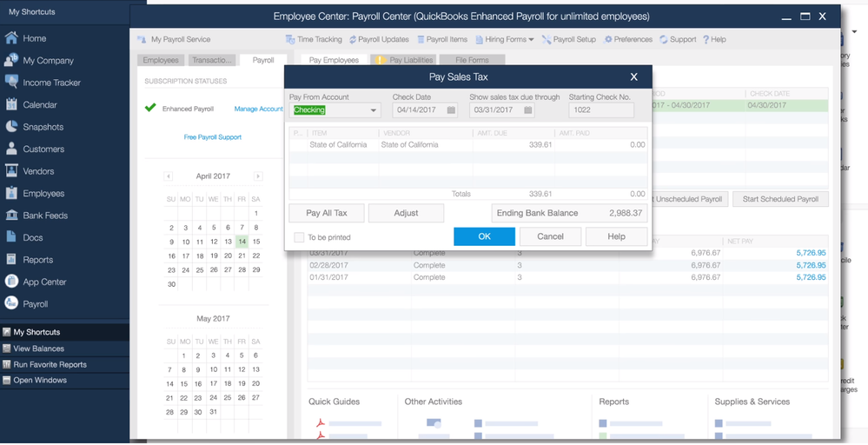
Task: Click the Ending Bank Balance field
Action: (x=570, y=213)
